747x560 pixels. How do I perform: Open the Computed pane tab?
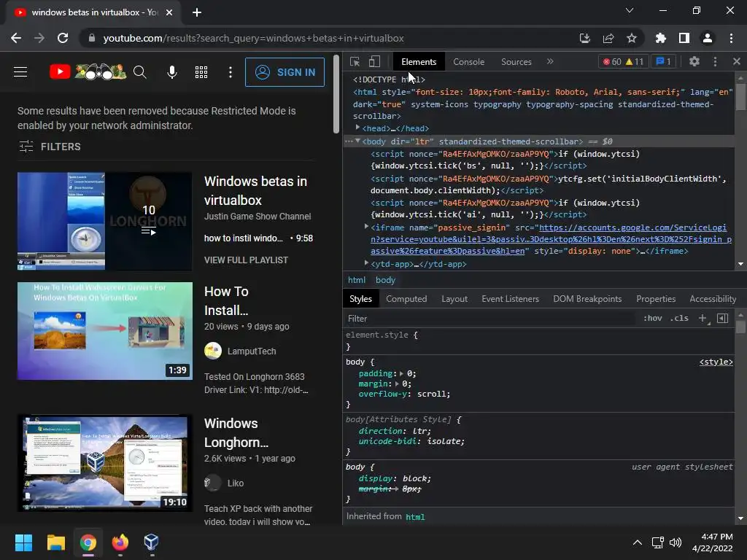click(x=406, y=299)
